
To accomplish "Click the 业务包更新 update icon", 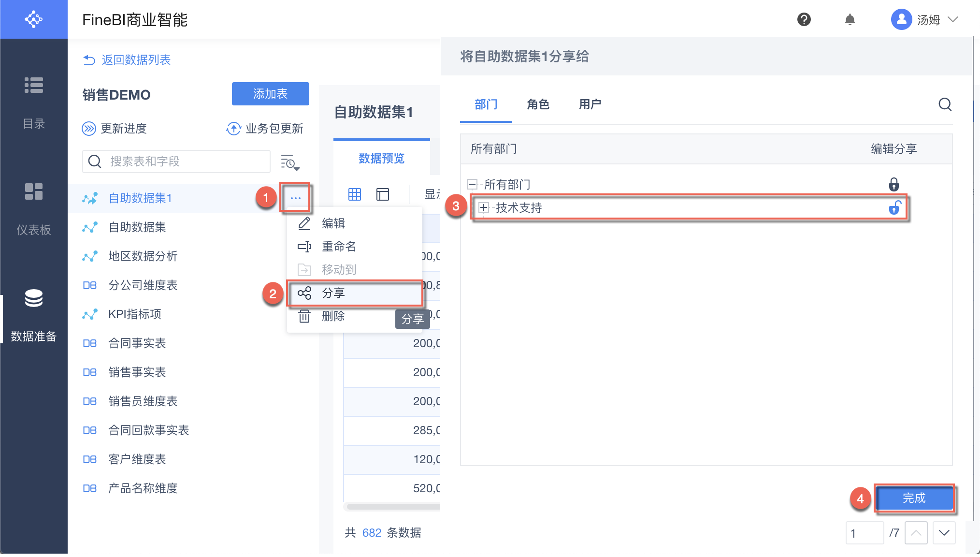I will [x=234, y=129].
